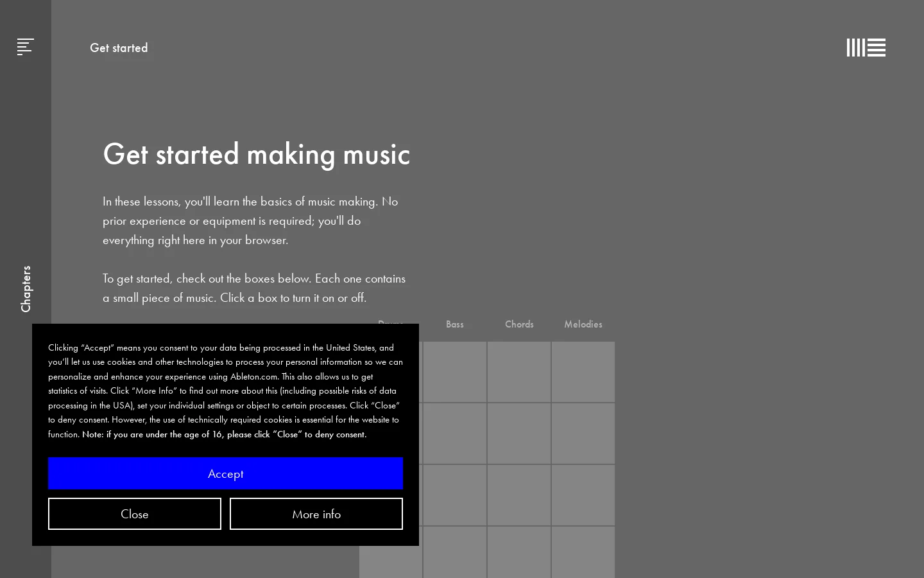924x578 pixels.
Task: Click the Bass column label
Action: (455, 324)
